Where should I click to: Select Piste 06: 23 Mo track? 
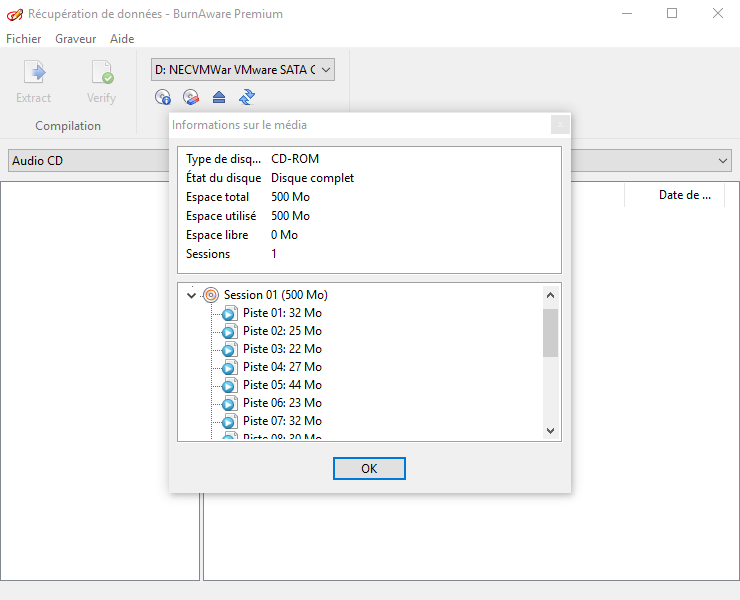(282, 403)
